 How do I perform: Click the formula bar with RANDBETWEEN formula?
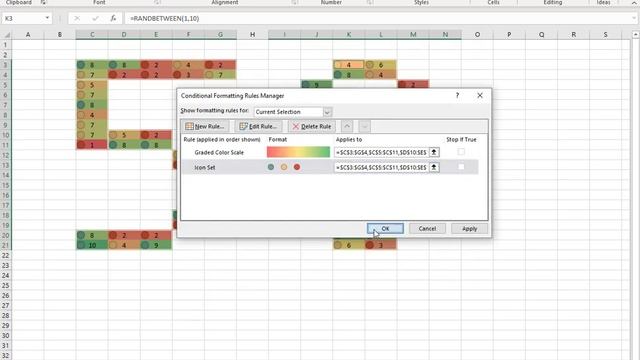tap(376, 18)
